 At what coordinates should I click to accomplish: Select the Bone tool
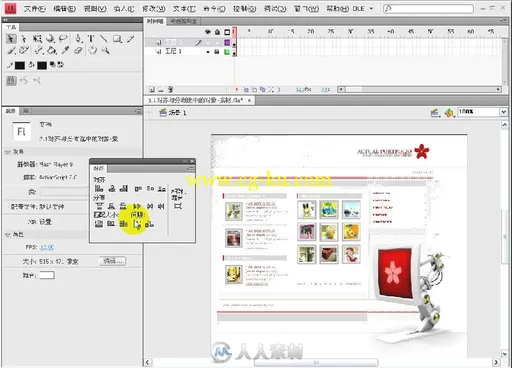(x=39, y=51)
